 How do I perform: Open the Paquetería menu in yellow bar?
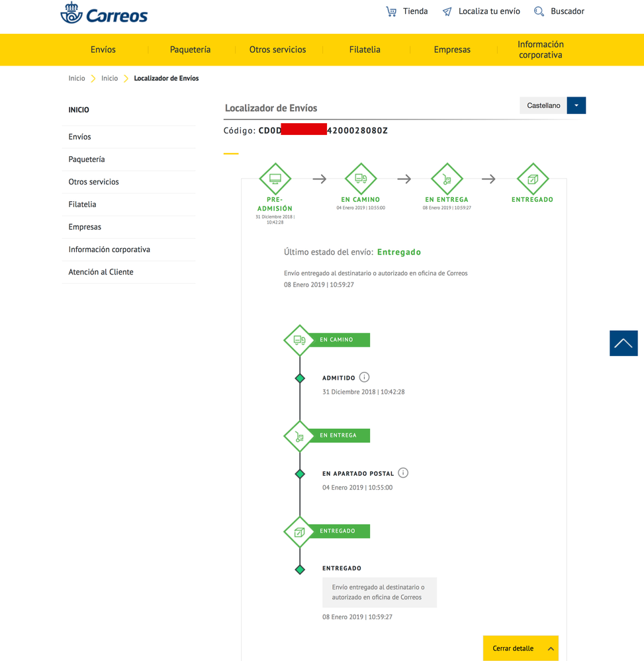[x=190, y=50]
